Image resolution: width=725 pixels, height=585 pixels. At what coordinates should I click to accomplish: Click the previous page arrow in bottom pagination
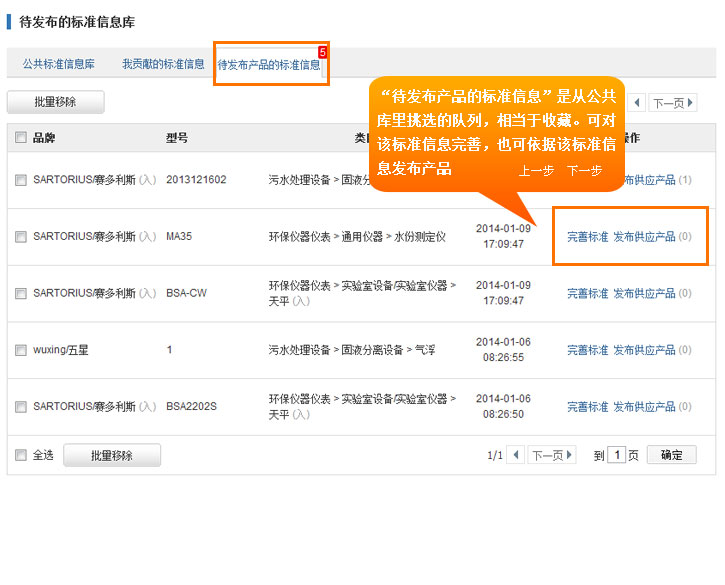pos(516,455)
